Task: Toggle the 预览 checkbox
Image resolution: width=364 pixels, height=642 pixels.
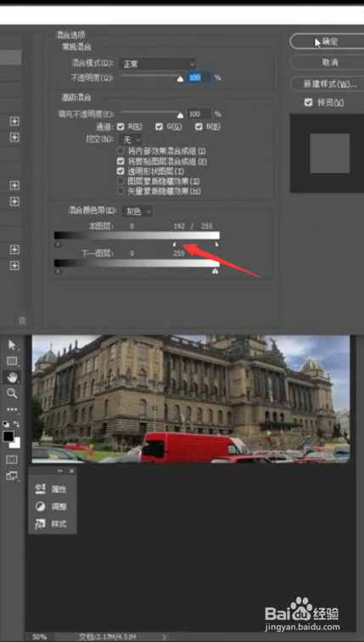Action: coord(309,103)
